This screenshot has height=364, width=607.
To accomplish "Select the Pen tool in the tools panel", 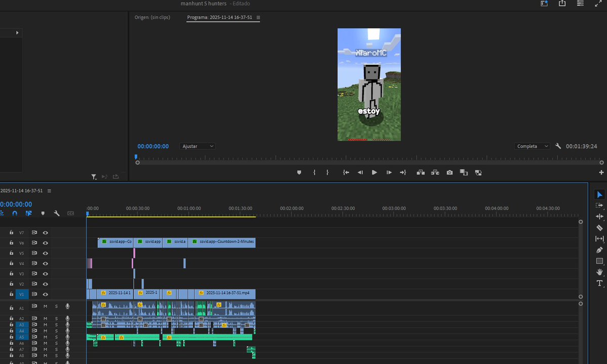I will click(599, 250).
